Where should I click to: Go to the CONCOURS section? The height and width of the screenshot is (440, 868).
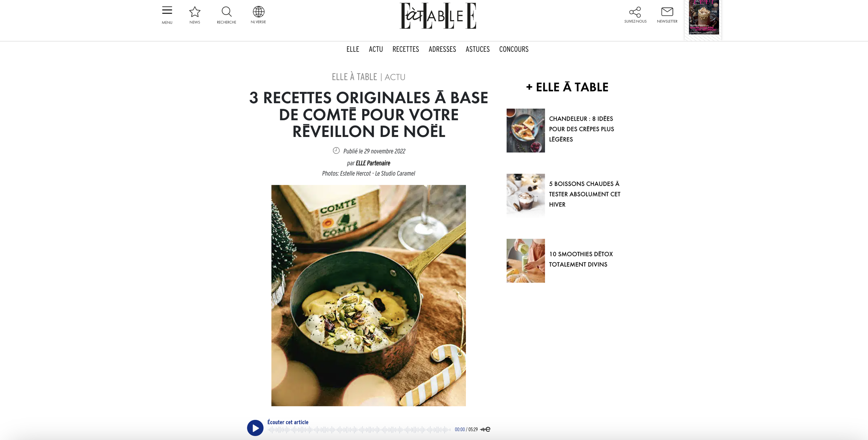[x=514, y=49]
